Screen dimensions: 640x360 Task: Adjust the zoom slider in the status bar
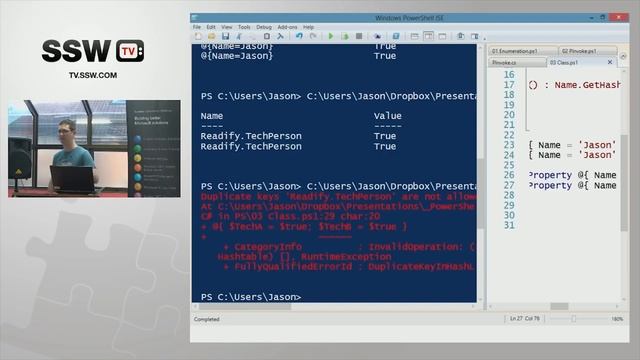coord(574,319)
